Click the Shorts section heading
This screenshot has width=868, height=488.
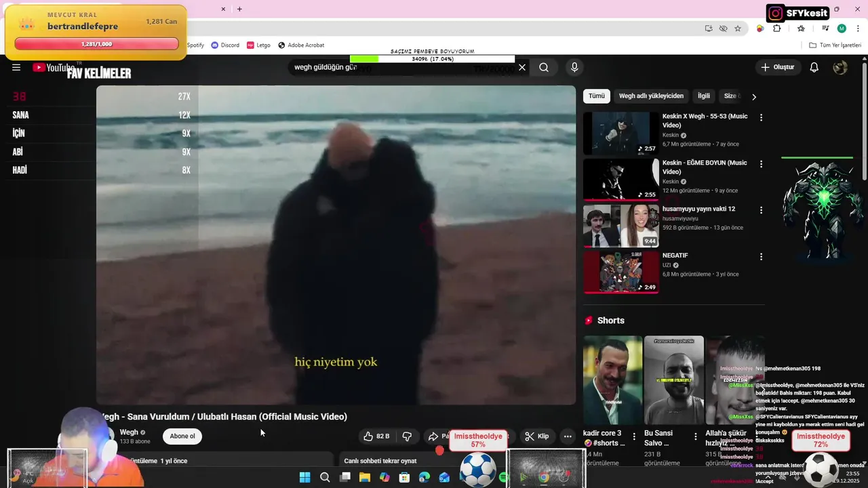click(611, 321)
